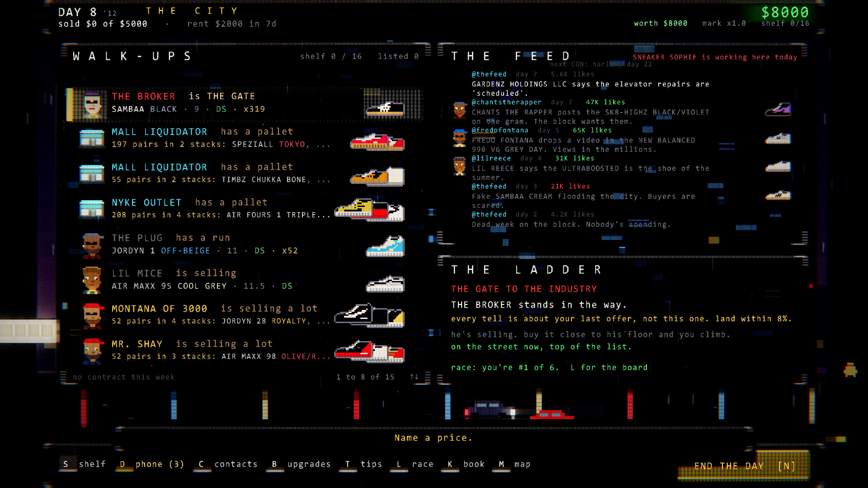This screenshot has height=488, width=868.
Task: Open the S shelf menu
Action: click(83, 464)
